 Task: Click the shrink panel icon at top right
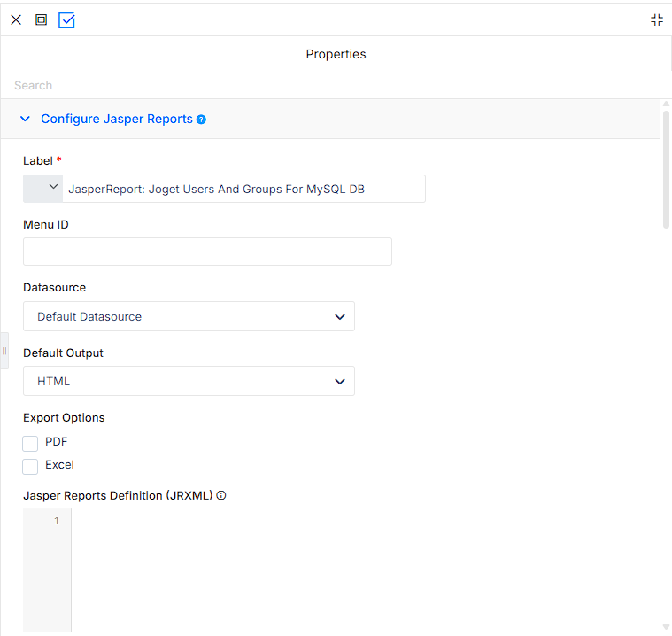click(657, 19)
